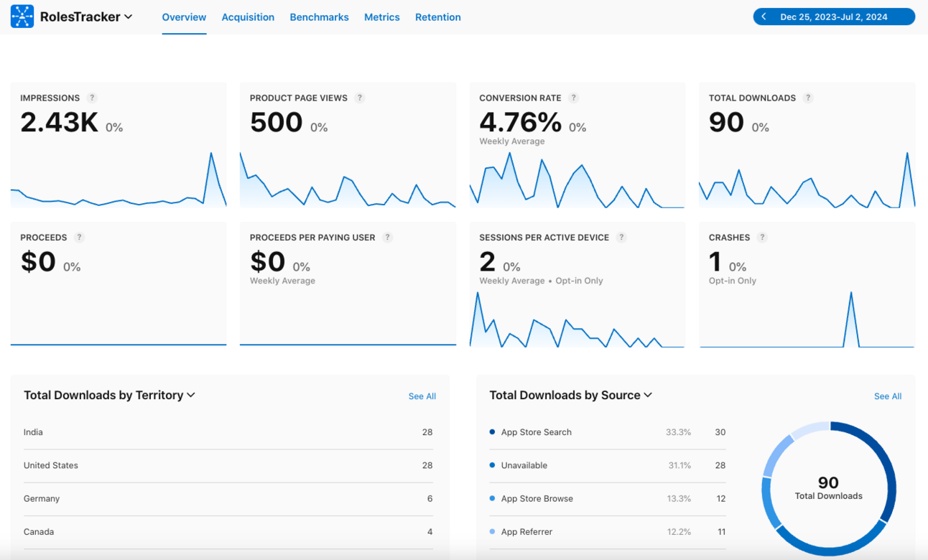Open the Impressions help question mark

point(92,98)
